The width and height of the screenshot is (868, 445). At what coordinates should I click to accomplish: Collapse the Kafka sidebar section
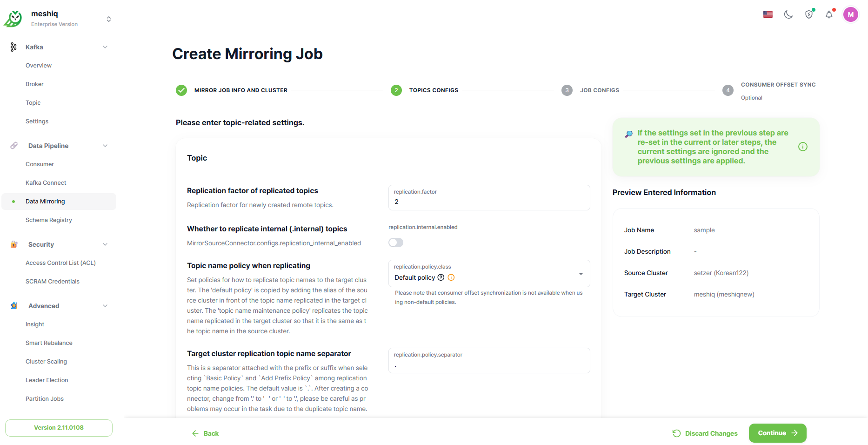tap(105, 47)
